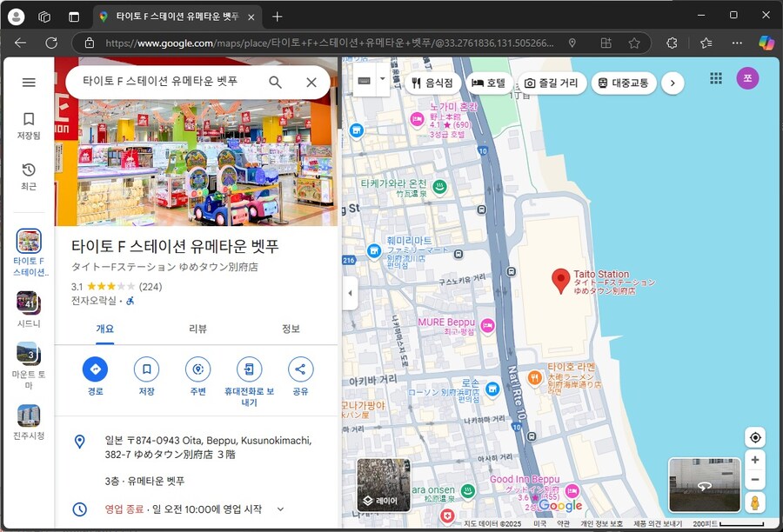The image size is (783, 532).
Task: Filter map by 음식점 restaurants
Action: 432,83
